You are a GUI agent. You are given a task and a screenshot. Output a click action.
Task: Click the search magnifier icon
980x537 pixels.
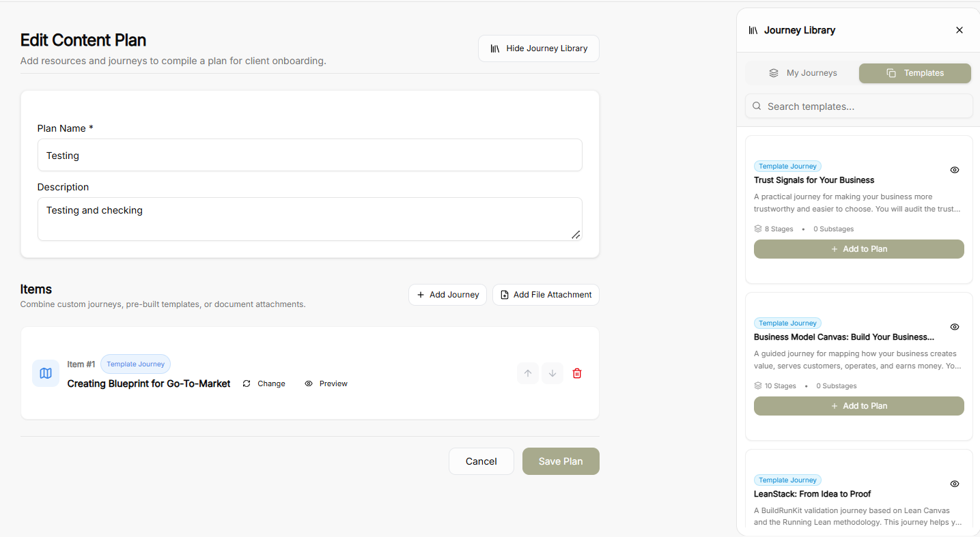(757, 106)
